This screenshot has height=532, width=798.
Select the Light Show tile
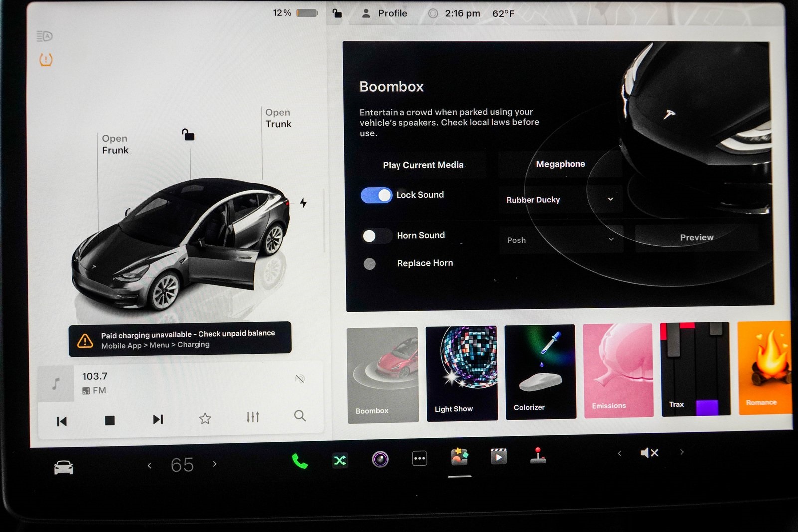point(462,373)
